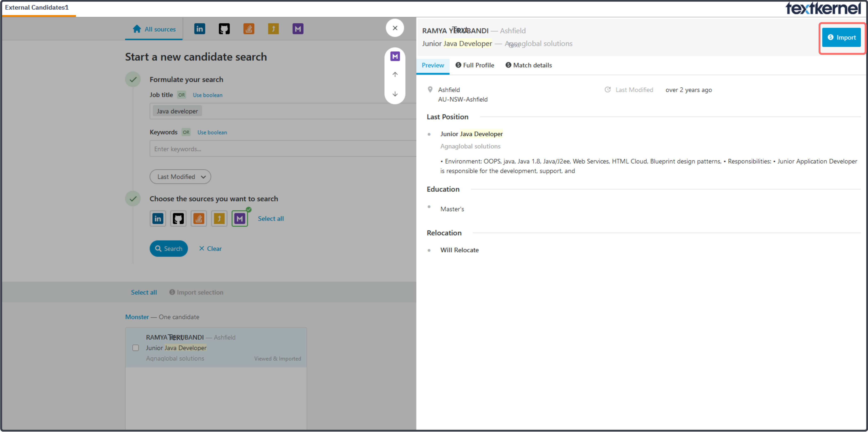
Task: Click checkmark icon beside Choose the sources
Action: 133,199
